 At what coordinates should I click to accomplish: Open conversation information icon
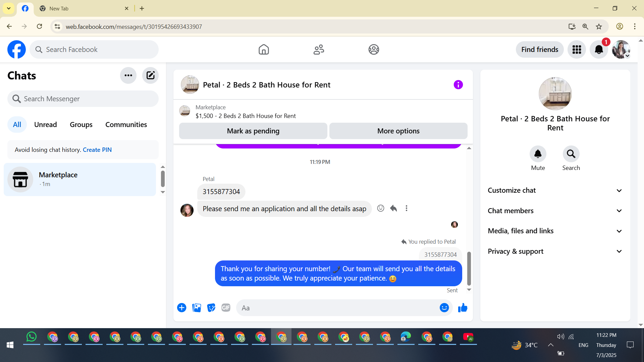(x=458, y=85)
